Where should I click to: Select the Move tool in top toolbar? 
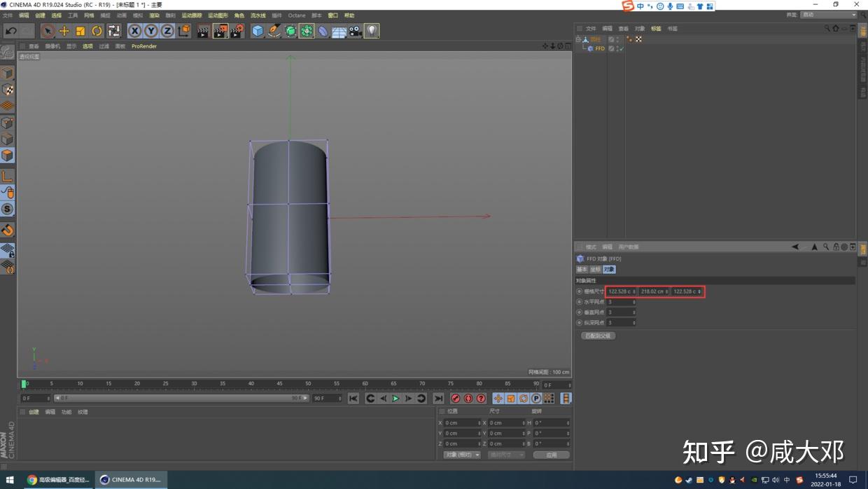[x=64, y=31]
